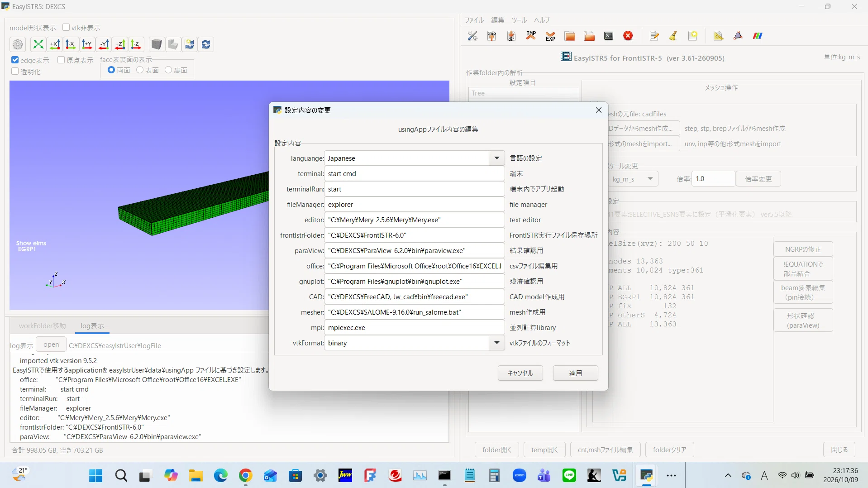Screen dimensions: 868x488
Task: Open the vtkFormat dropdown arrow
Action: (496, 343)
